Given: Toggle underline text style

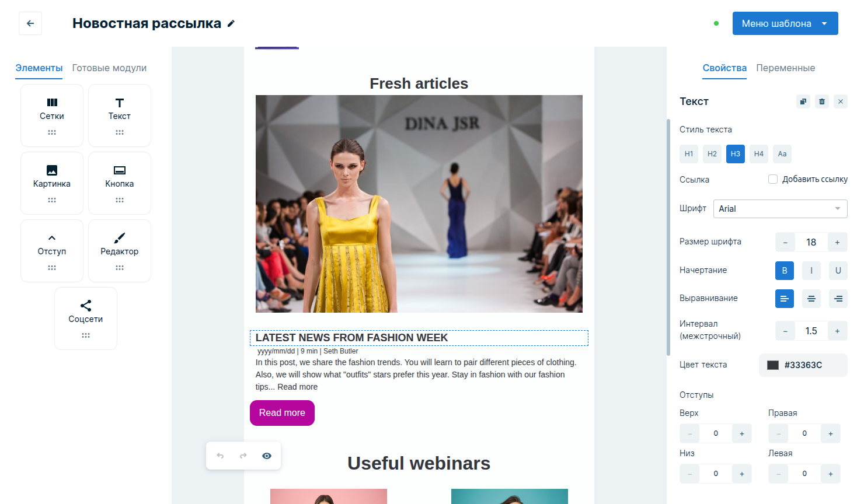Looking at the screenshot, I should tap(838, 271).
